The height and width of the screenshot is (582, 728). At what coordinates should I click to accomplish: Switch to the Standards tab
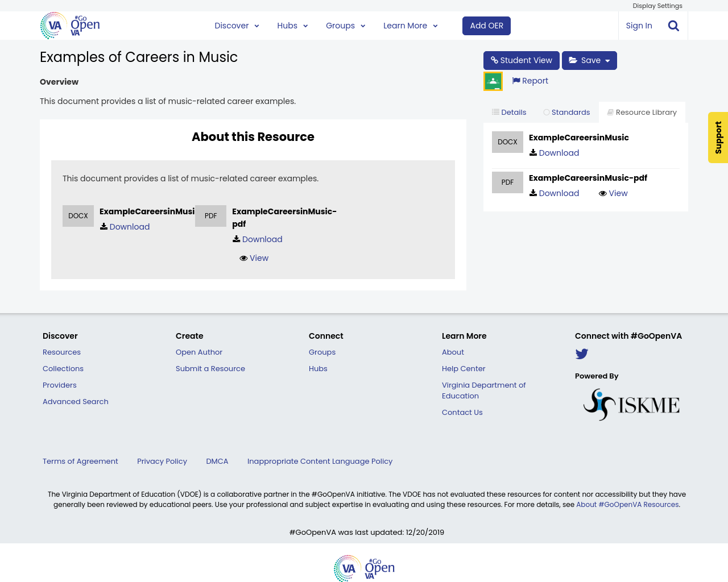click(566, 113)
